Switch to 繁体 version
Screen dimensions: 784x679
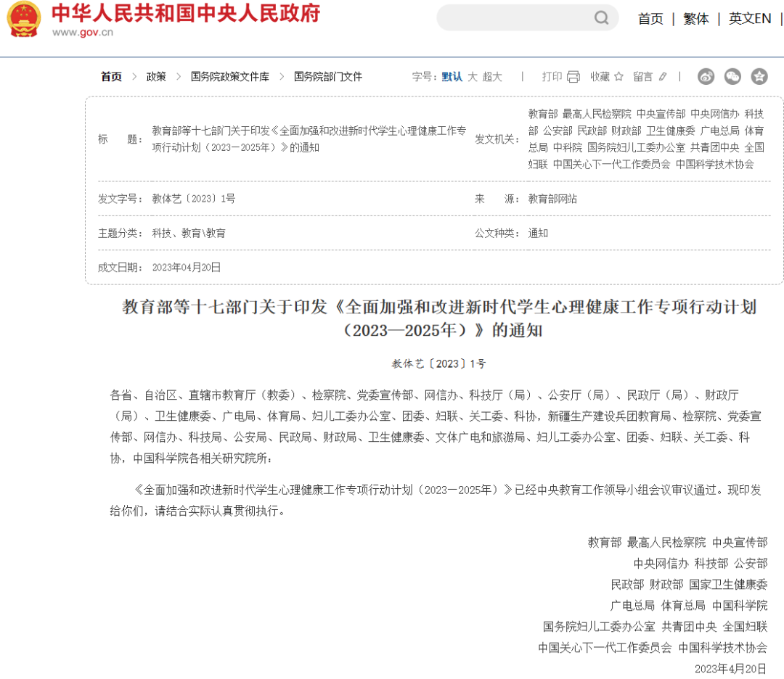point(696,19)
